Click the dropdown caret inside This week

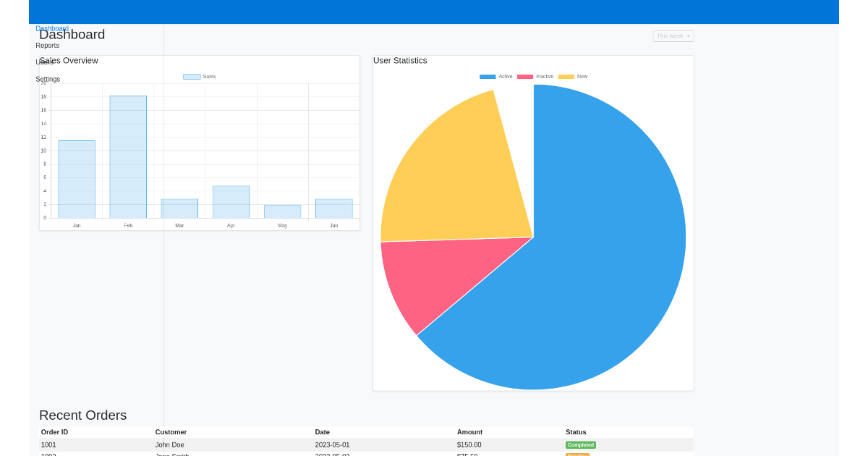tap(688, 36)
